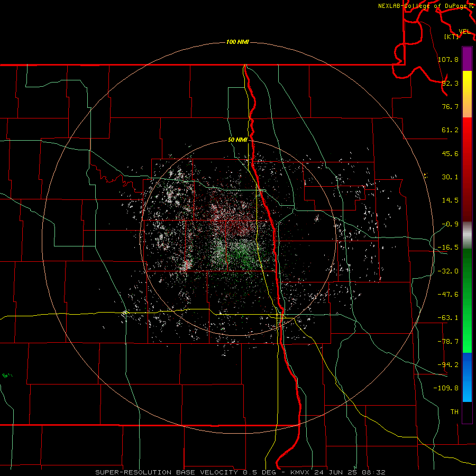The width and height of the screenshot is (476, 476).
Task: Select the -63.1 velocity scale value
Action: pyautogui.click(x=448, y=318)
